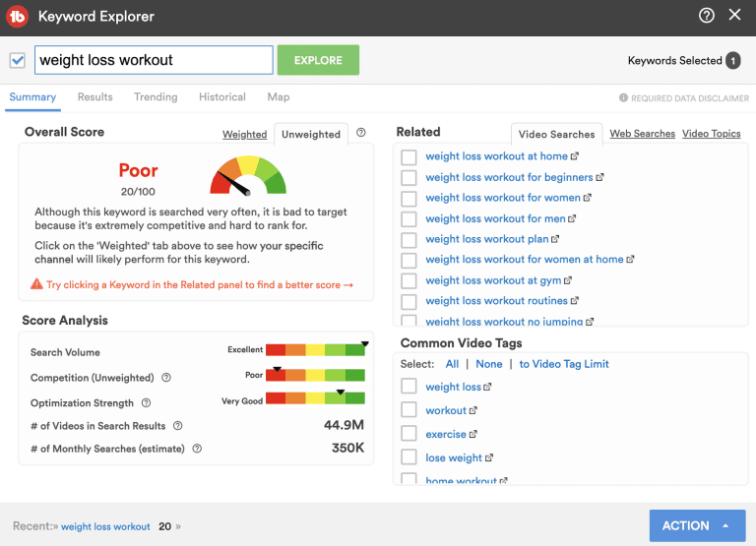Expand the ACTION dropdown button
This screenshot has width=756, height=546.
coord(697,525)
